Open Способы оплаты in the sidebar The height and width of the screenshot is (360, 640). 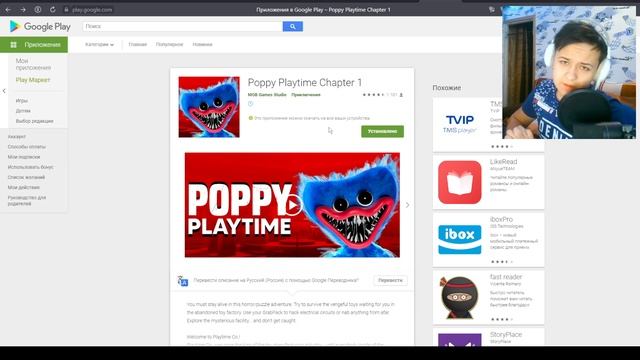pyautogui.click(x=27, y=147)
